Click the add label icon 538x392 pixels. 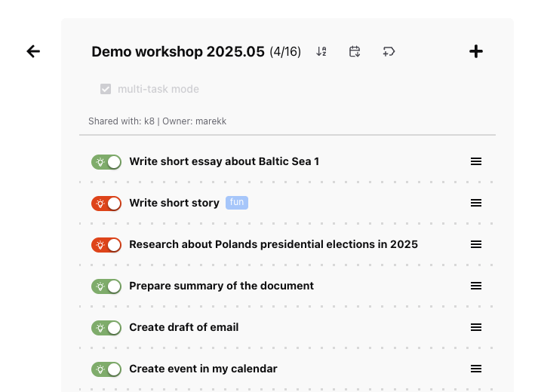pyautogui.click(x=389, y=51)
